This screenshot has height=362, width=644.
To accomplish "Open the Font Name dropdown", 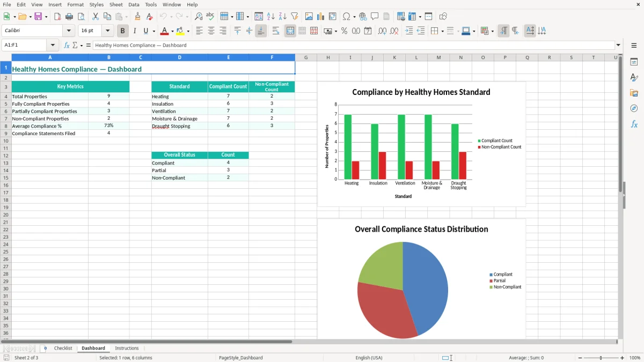I will [x=69, y=31].
